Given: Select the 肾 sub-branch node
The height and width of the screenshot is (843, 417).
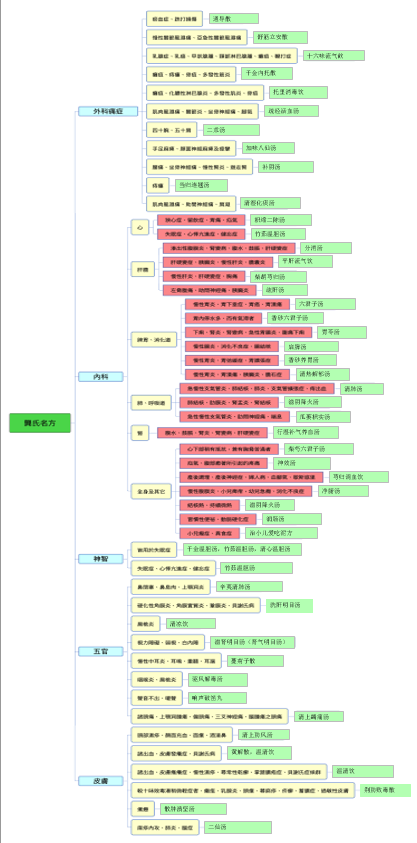Looking at the screenshot, I should [140, 433].
